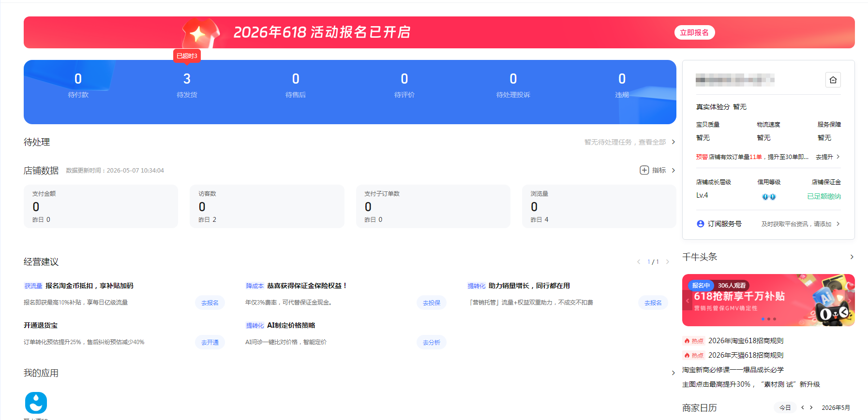Open 待处理投诉 count
This screenshot has width=868, height=420.
pyautogui.click(x=513, y=85)
